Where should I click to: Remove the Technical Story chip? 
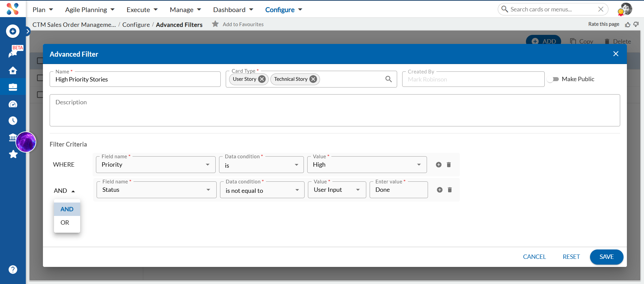[313, 79]
